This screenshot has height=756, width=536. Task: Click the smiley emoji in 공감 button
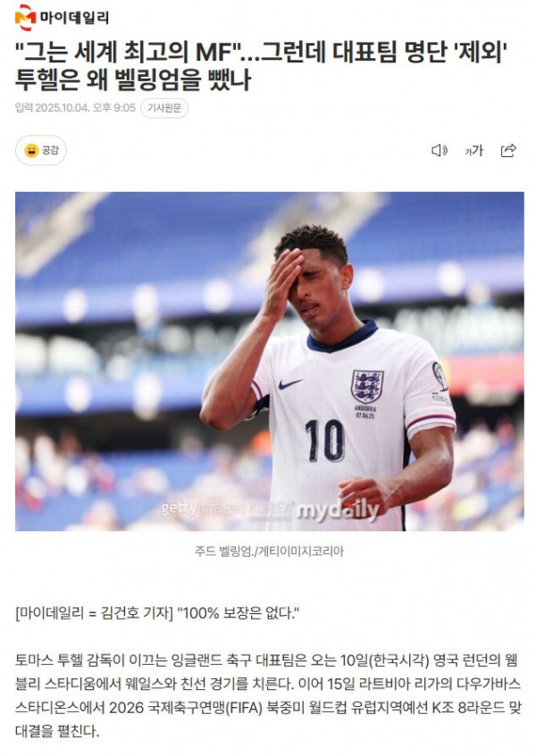31,151
